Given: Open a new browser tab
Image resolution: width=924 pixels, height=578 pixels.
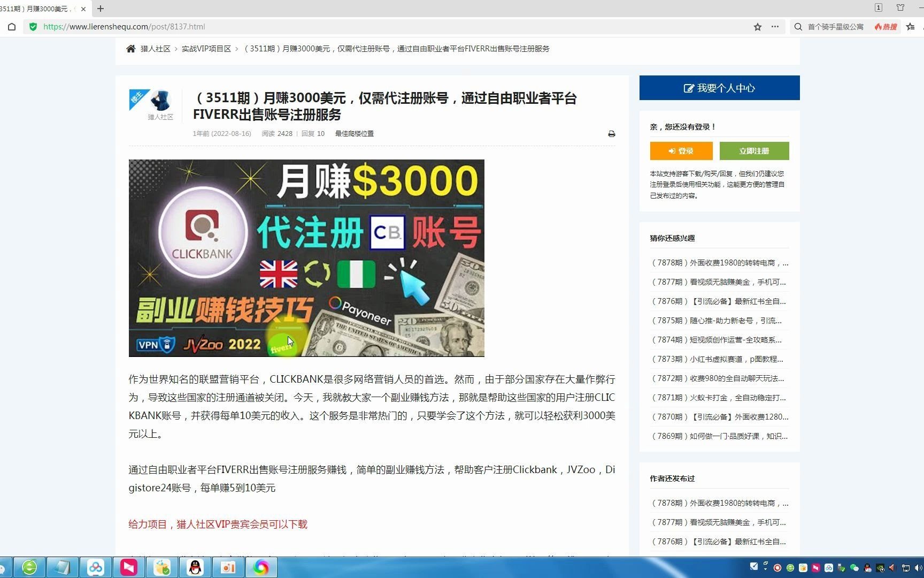Looking at the screenshot, I should [x=101, y=9].
